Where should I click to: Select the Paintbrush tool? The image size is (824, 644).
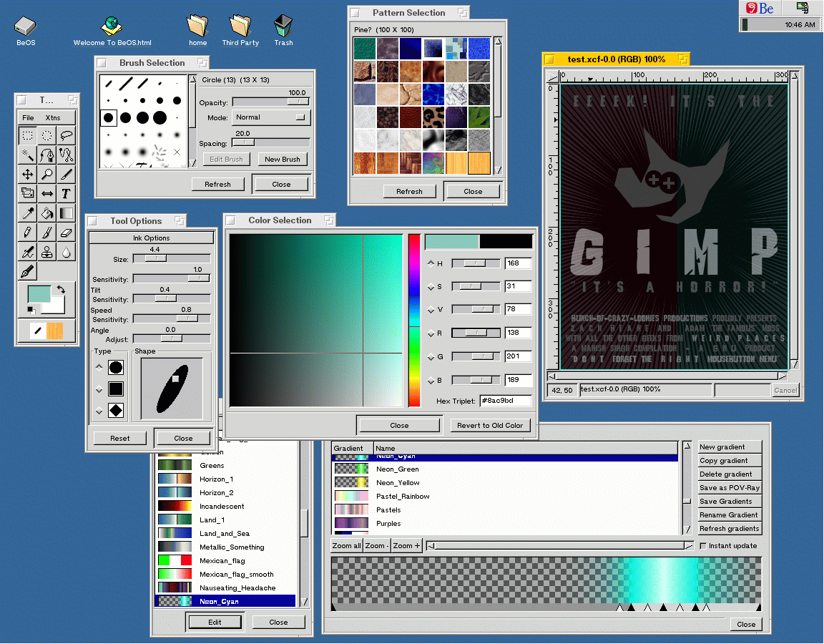(46, 233)
